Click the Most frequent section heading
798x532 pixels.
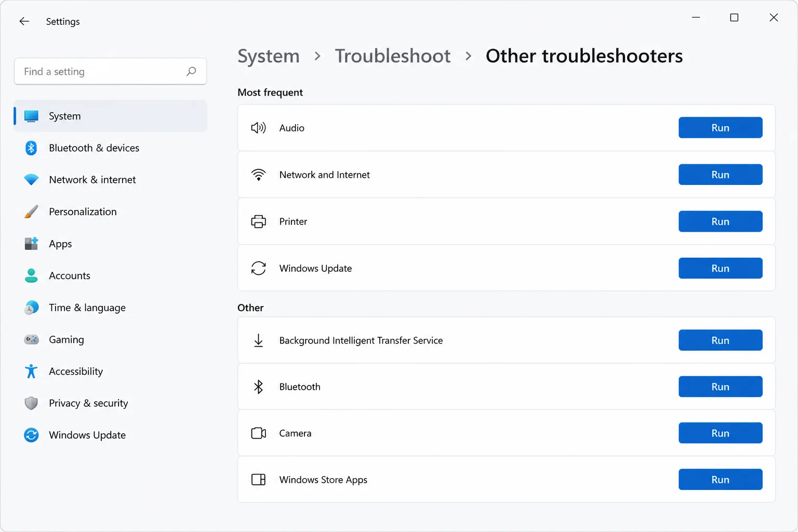click(270, 92)
